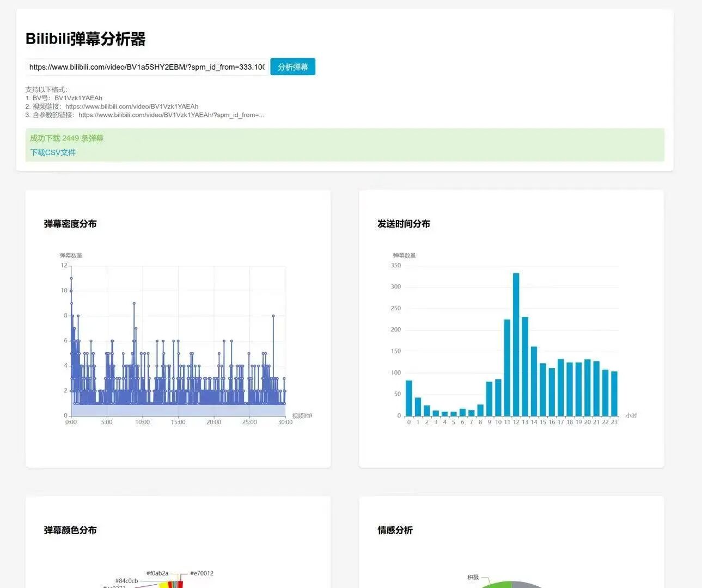
Task: Click the peak data point near 11 at video start
Action: [x=71, y=278]
